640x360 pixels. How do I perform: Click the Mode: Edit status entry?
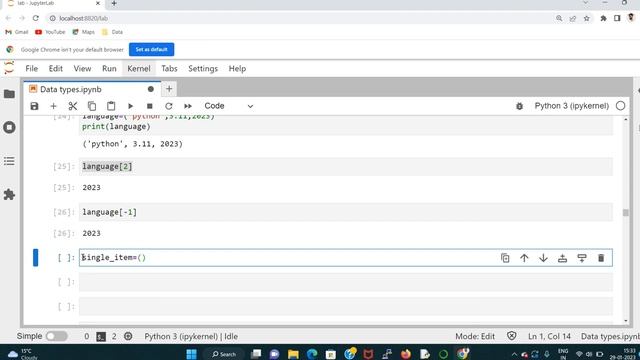click(x=475, y=336)
